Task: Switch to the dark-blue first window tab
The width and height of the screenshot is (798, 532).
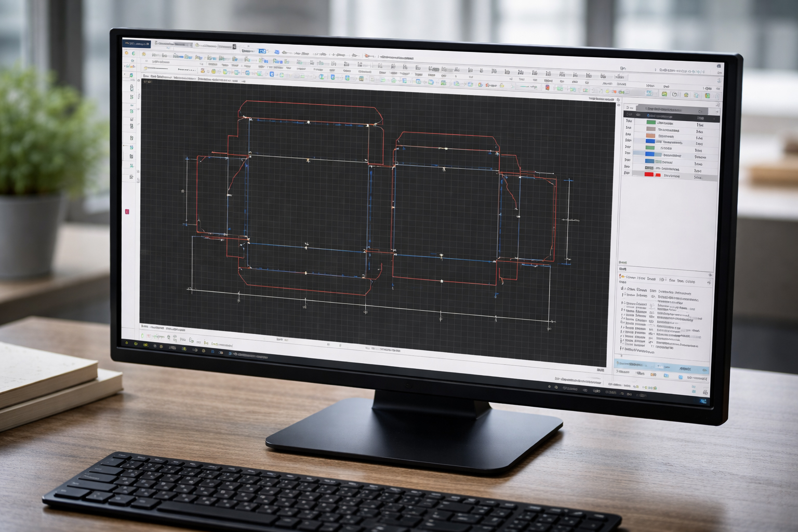Action: pyautogui.click(x=137, y=44)
